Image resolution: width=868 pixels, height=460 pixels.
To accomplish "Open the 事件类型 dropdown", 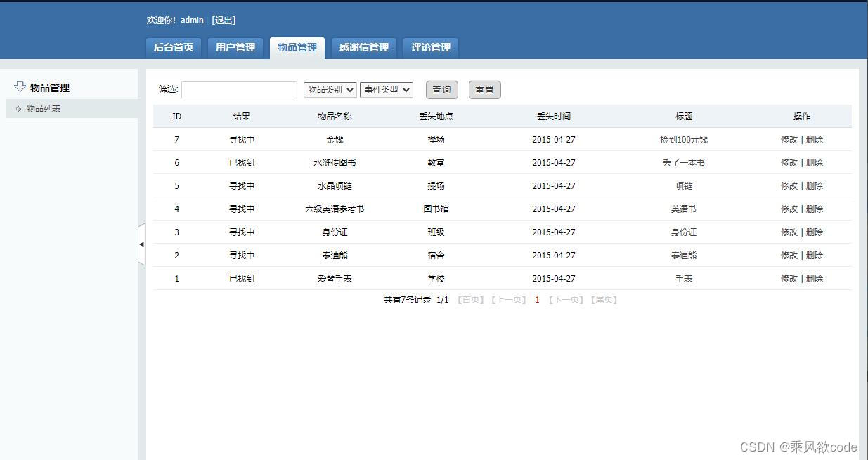I will 387,89.
